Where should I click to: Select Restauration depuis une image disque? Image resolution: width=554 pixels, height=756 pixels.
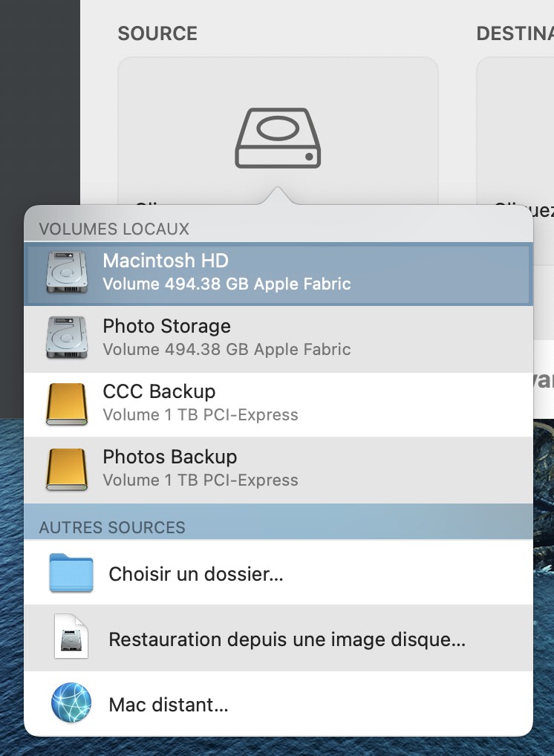pyautogui.click(x=278, y=638)
